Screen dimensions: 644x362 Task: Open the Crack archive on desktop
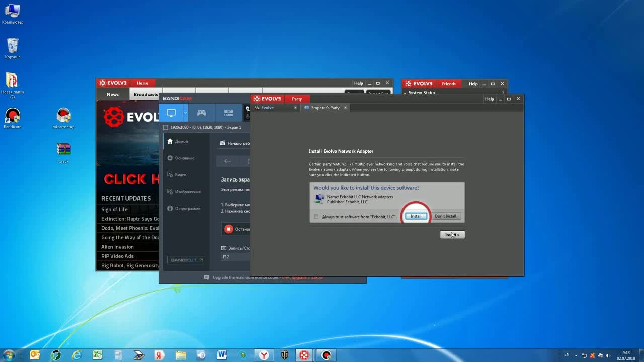(63, 150)
